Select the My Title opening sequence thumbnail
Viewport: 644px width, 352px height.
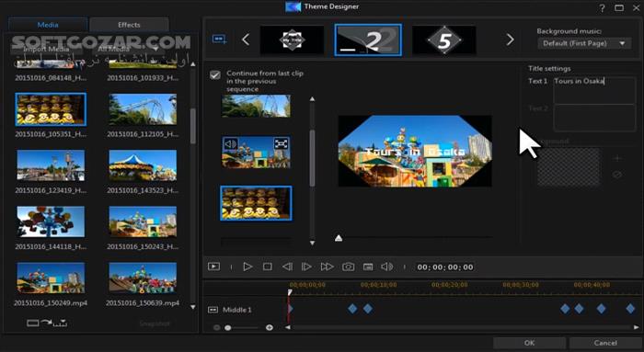[292, 40]
